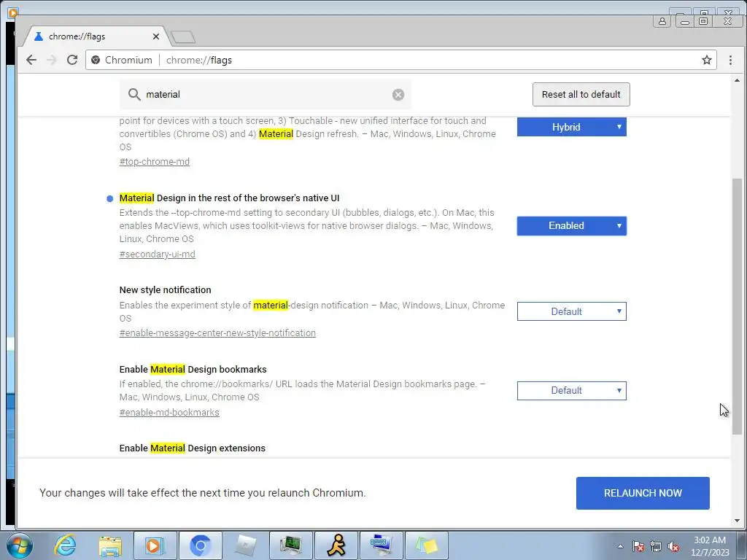The image size is (747, 560).
Task: Open the sticky notes taskbar icon
Action: pyautogui.click(x=427, y=545)
